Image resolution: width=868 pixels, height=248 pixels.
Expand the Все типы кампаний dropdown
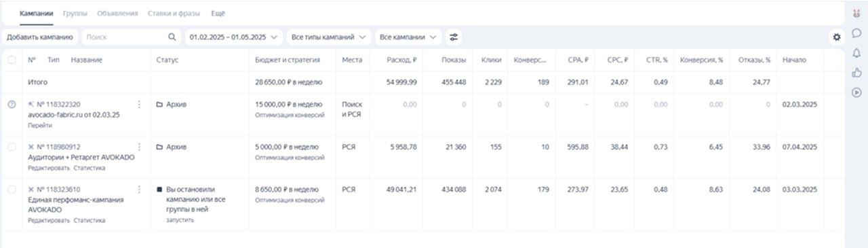coord(330,37)
